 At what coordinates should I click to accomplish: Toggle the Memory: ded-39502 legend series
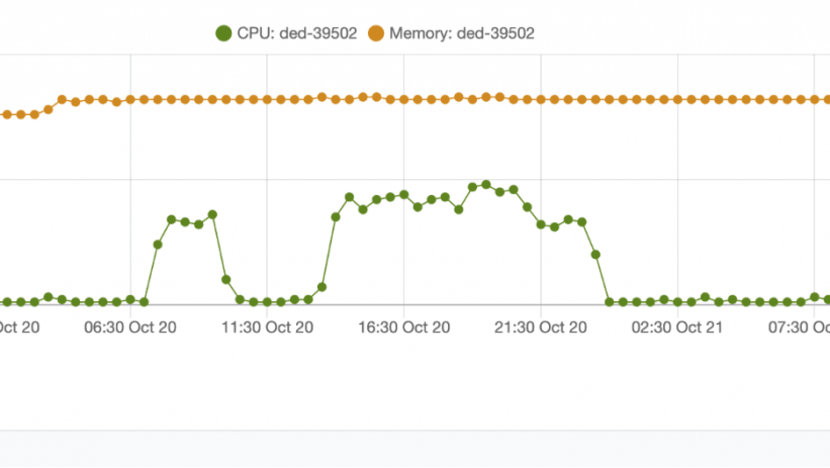click(451, 33)
